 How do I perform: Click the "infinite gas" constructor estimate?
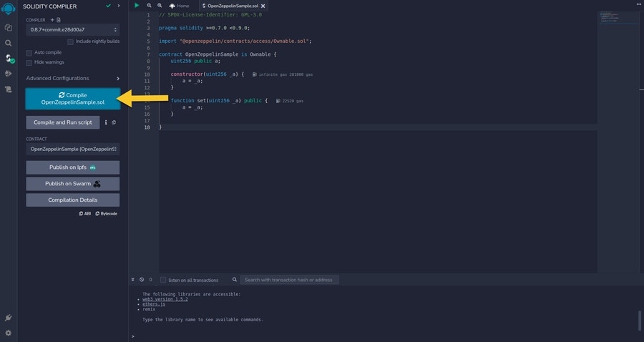click(282, 74)
